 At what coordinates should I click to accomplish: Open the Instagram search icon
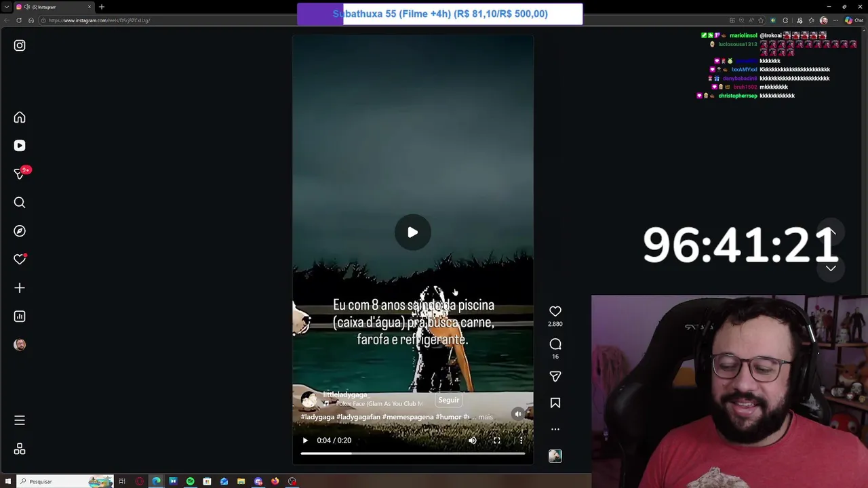tap(20, 203)
